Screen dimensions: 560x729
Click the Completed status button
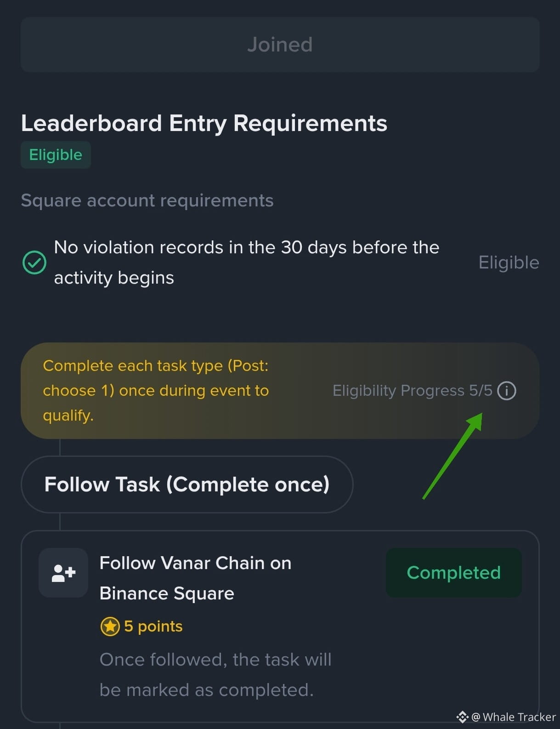[453, 573]
